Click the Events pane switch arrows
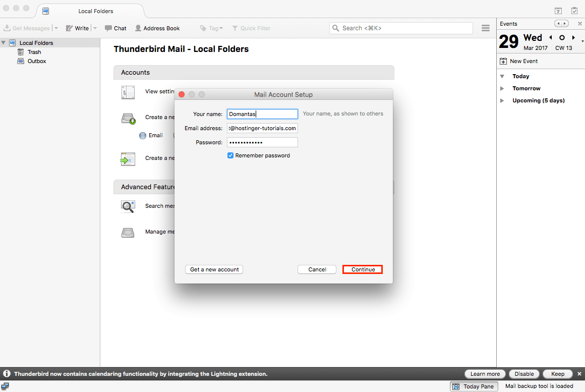The width and height of the screenshot is (585, 392). [561, 24]
